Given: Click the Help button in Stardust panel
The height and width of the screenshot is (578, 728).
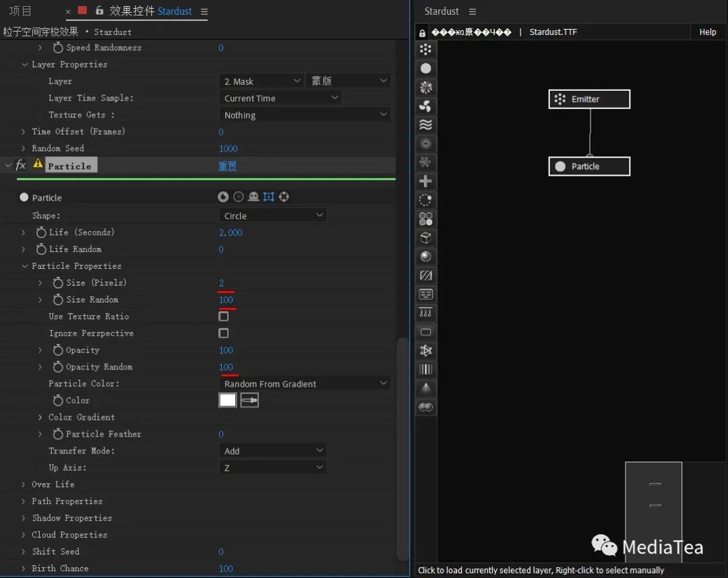Looking at the screenshot, I should click(x=708, y=32).
